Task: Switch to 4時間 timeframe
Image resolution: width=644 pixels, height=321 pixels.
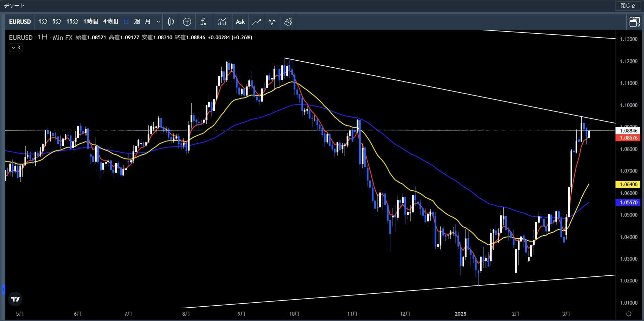Action: [110, 21]
